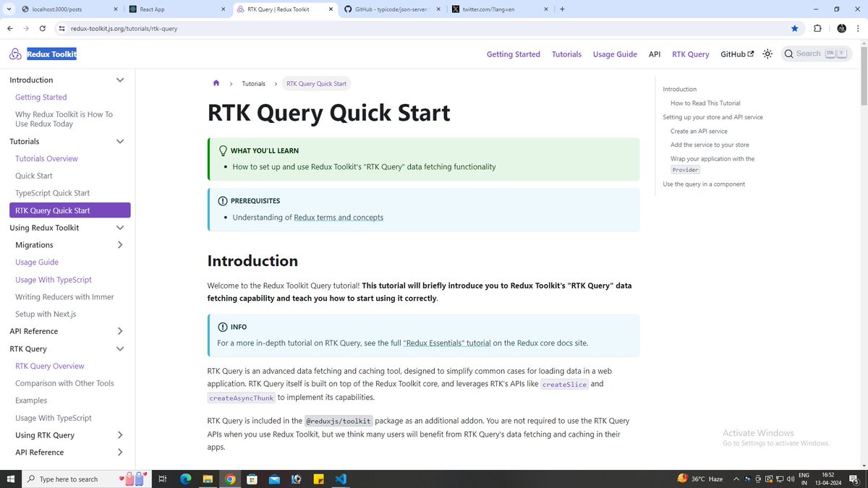
Task: Open Getting Started in top navbar
Action: 514,54
